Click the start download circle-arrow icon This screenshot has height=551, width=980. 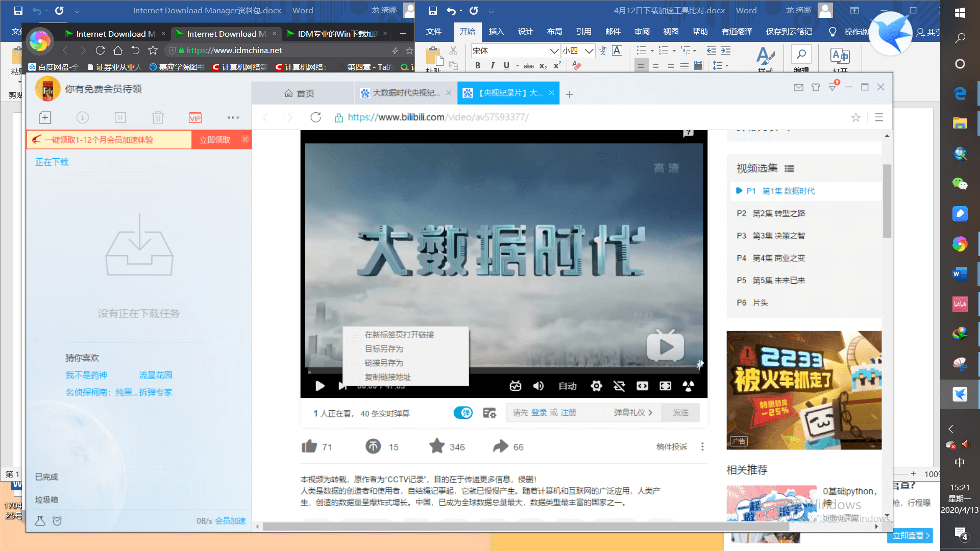(83, 118)
